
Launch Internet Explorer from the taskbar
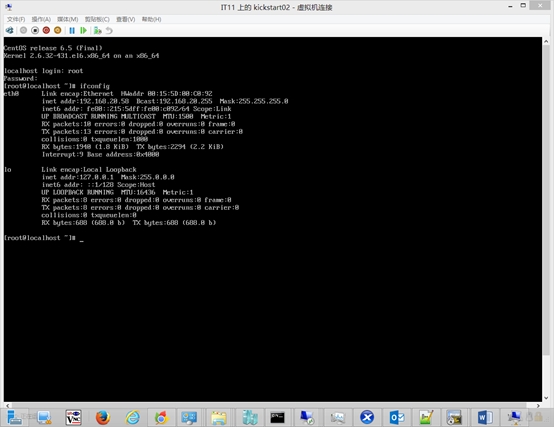pos(132,418)
